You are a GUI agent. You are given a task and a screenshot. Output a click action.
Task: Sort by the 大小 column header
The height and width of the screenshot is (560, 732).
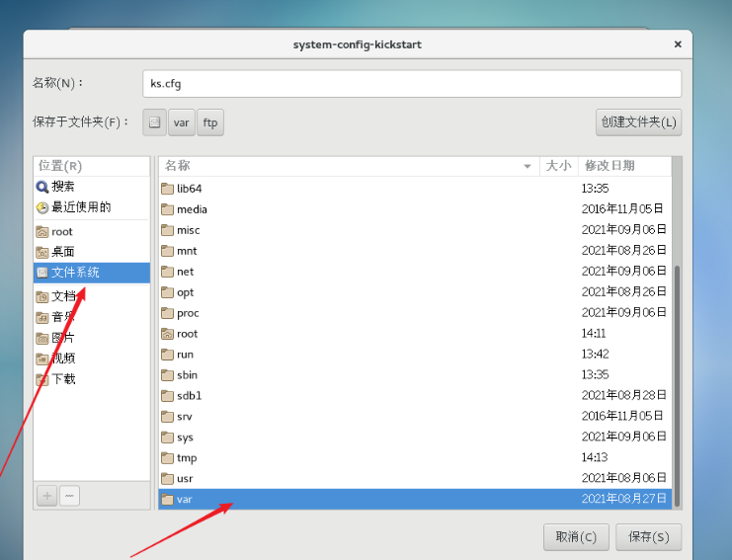(x=559, y=166)
